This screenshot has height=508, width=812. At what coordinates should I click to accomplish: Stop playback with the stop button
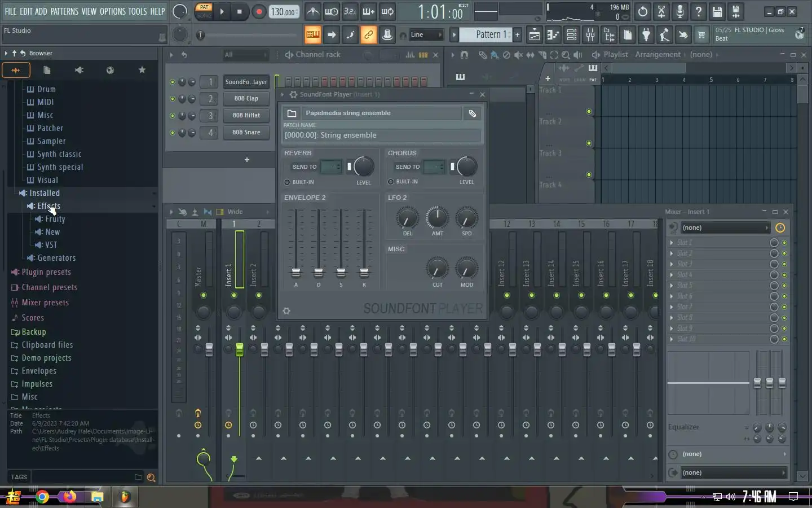point(240,11)
